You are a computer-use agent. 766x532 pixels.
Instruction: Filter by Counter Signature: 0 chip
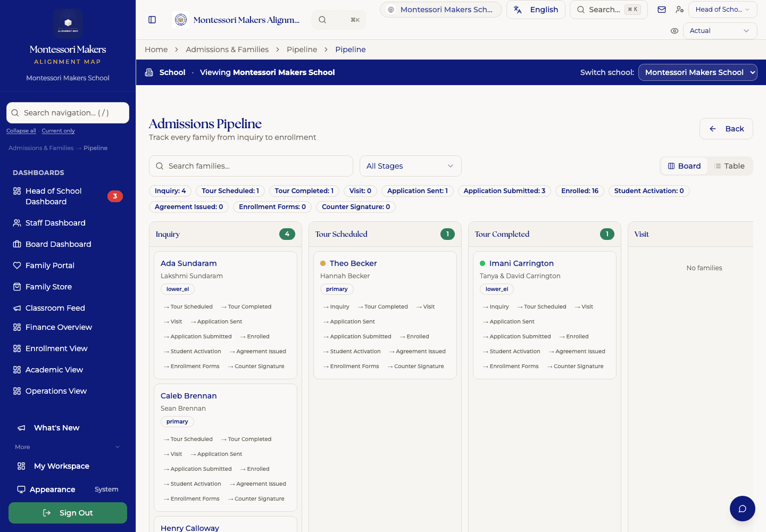356,207
